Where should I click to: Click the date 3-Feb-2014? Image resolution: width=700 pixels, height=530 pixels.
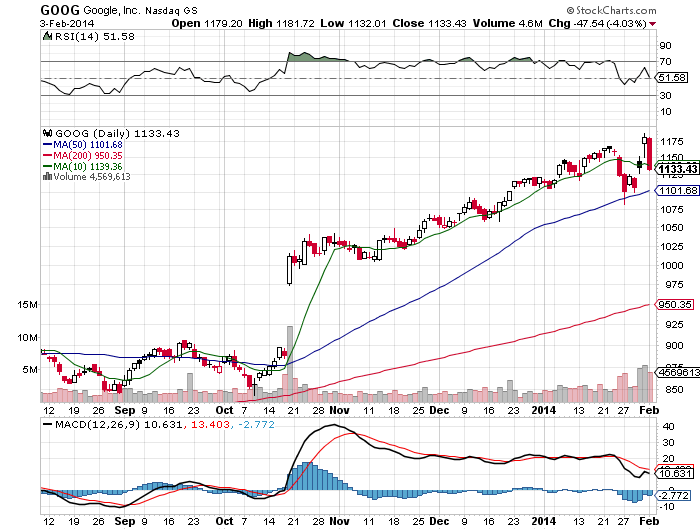[x=67, y=24]
